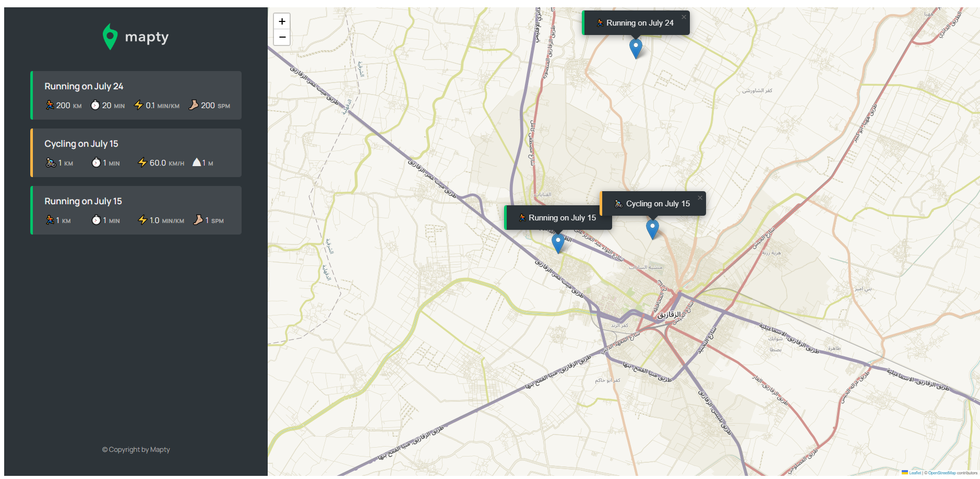Click the Cycling on July 15 map marker

point(652,229)
